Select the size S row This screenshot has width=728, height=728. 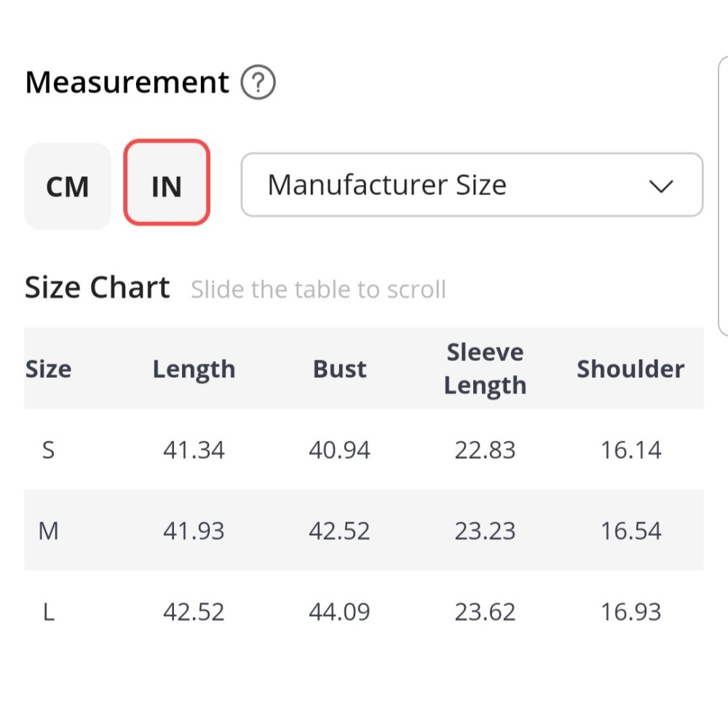[x=48, y=450]
